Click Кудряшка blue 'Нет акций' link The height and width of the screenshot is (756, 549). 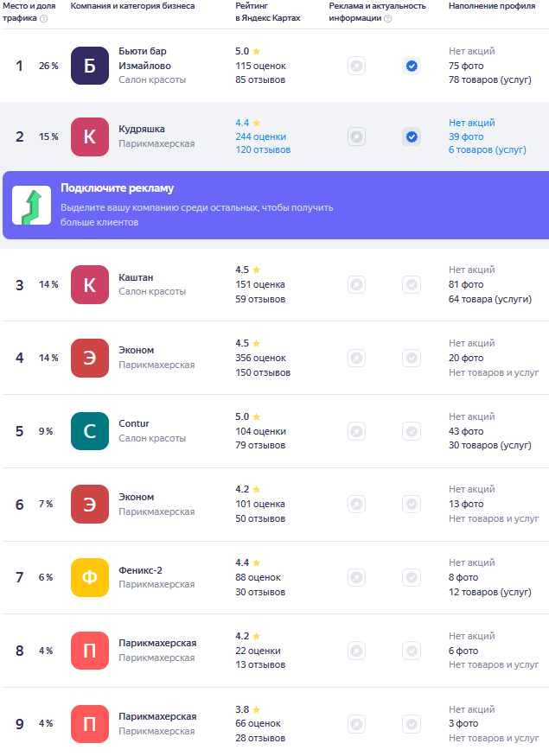pyautogui.click(x=472, y=123)
